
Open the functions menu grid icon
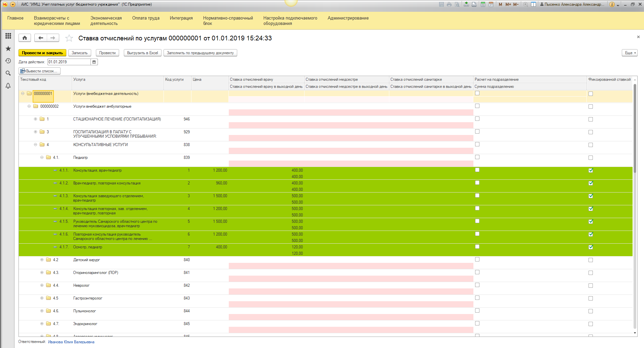pos(8,36)
